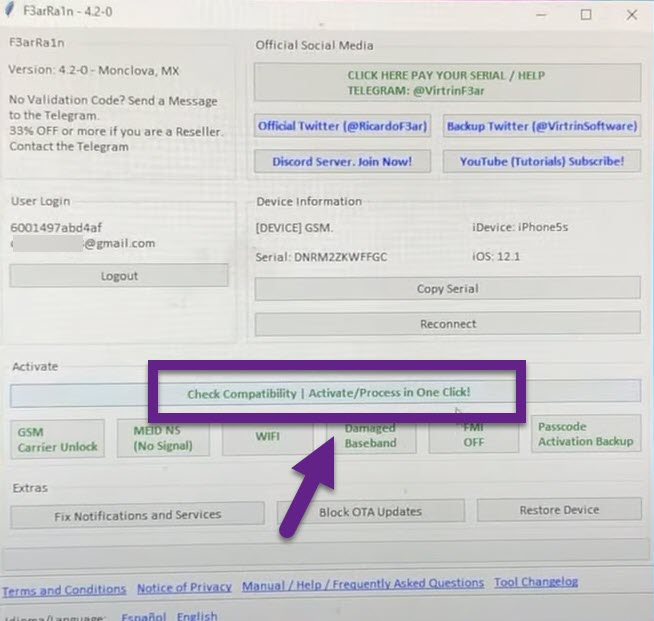Switch language to English

[197, 616]
